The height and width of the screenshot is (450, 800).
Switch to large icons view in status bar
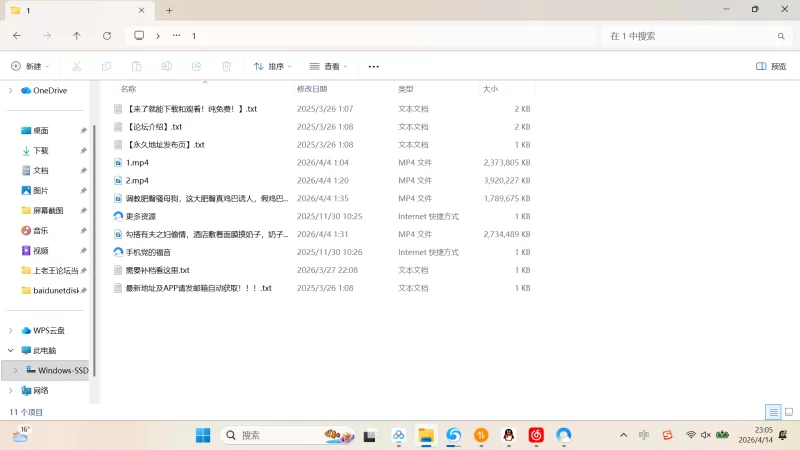[x=787, y=412]
